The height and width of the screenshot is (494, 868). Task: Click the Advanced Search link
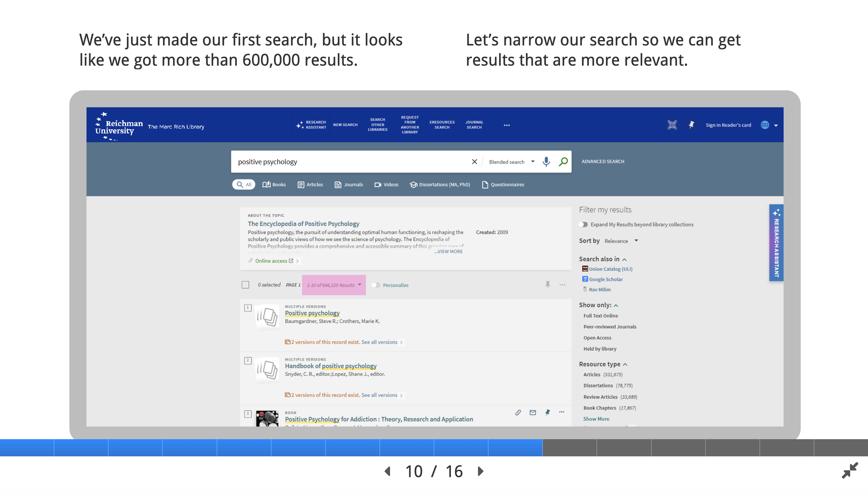[602, 161]
